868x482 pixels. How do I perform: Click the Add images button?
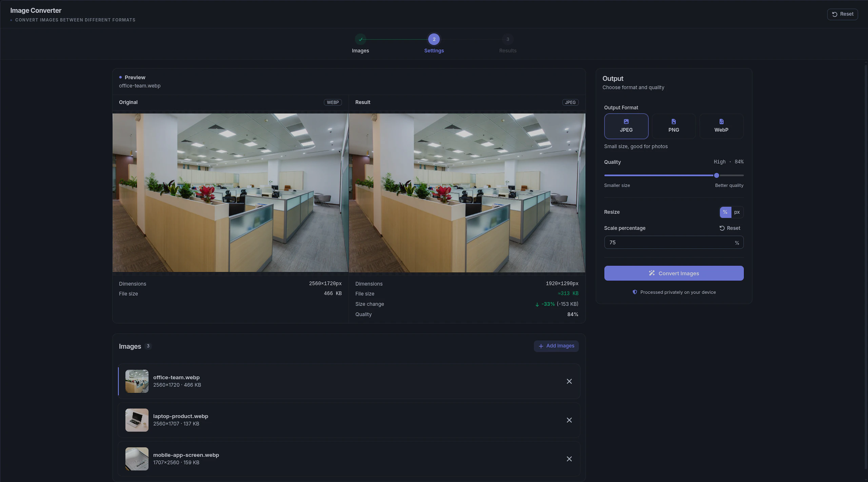(556, 346)
